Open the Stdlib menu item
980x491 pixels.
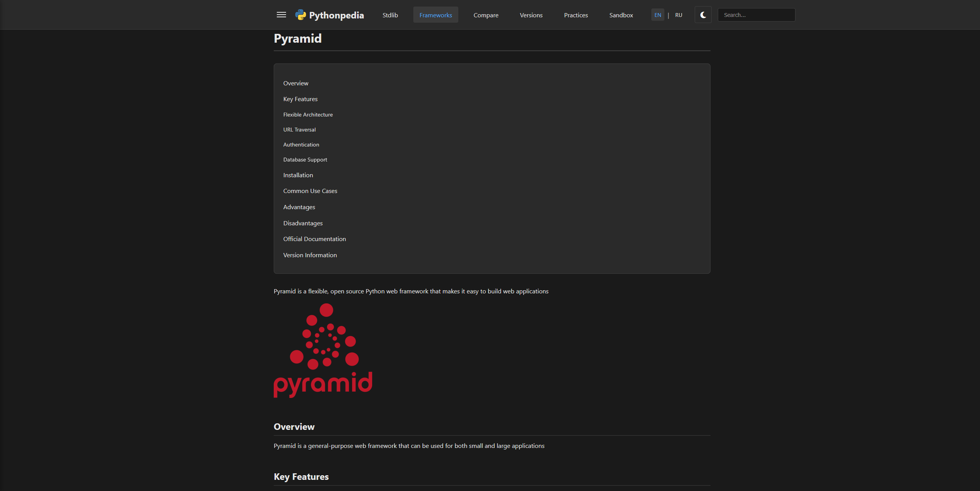pyautogui.click(x=390, y=15)
